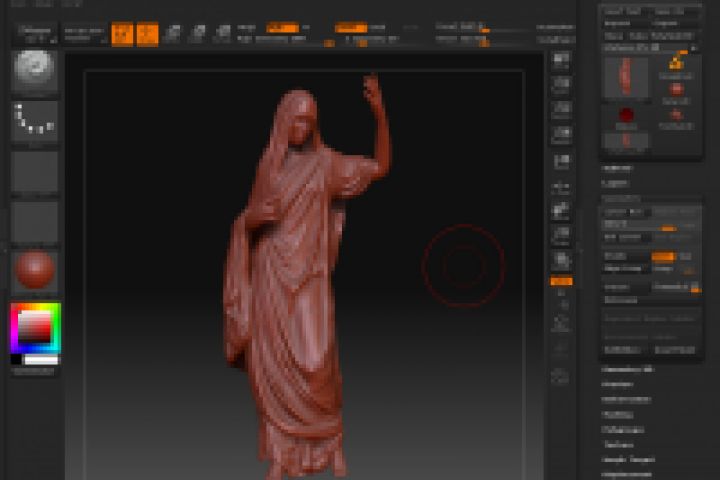Click the SwitchColor button under the swatches

coord(34,372)
